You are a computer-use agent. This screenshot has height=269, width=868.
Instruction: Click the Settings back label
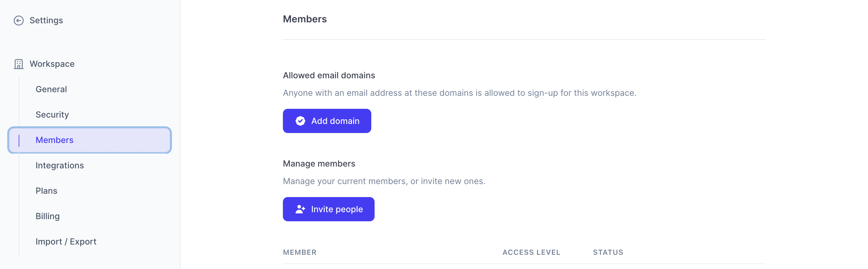[46, 21]
